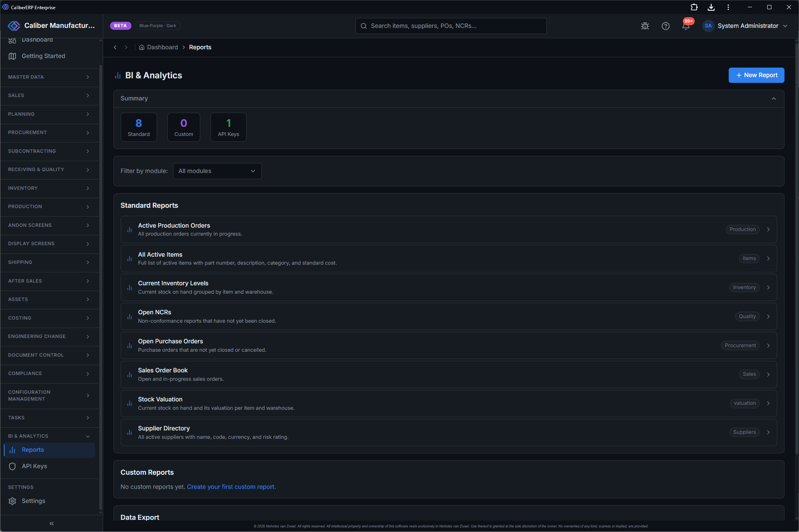Click chart icon of Current Inventory Levels
Viewport: 799px width, 532px height.
[x=130, y=288]
